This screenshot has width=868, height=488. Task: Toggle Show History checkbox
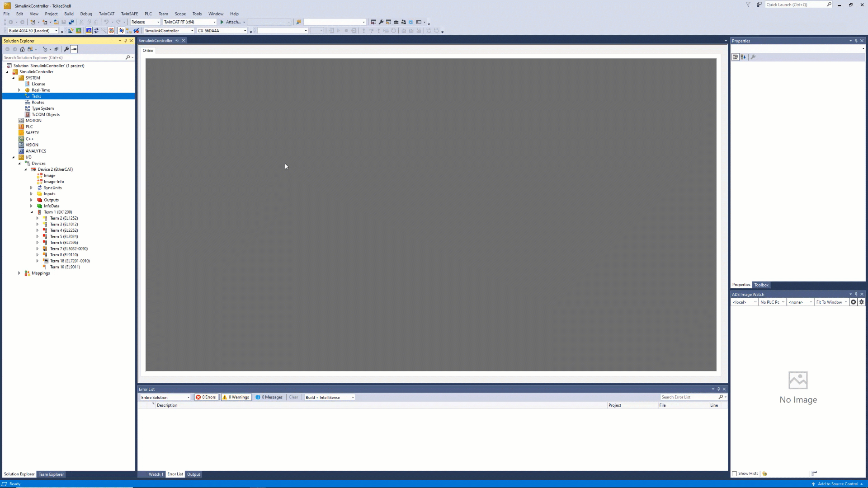735,473
